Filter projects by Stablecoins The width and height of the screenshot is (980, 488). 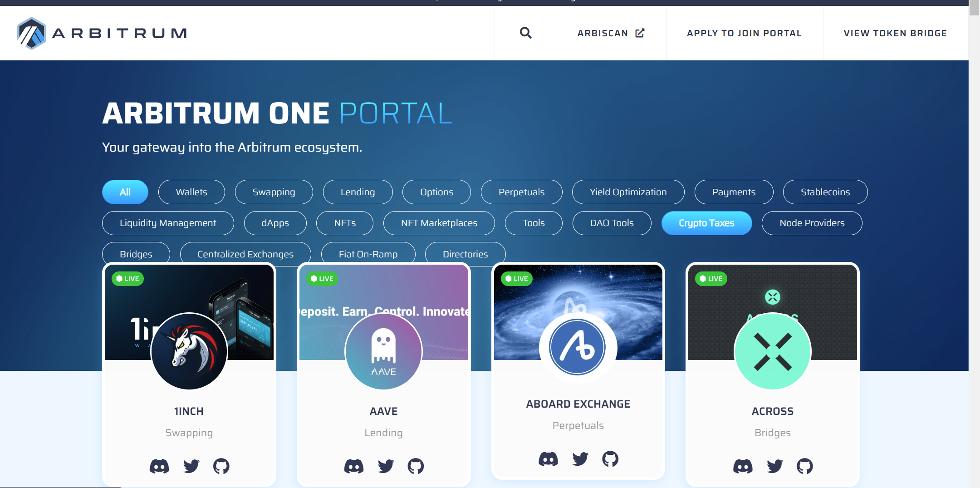pyautogui.click(x=825, y=192)
